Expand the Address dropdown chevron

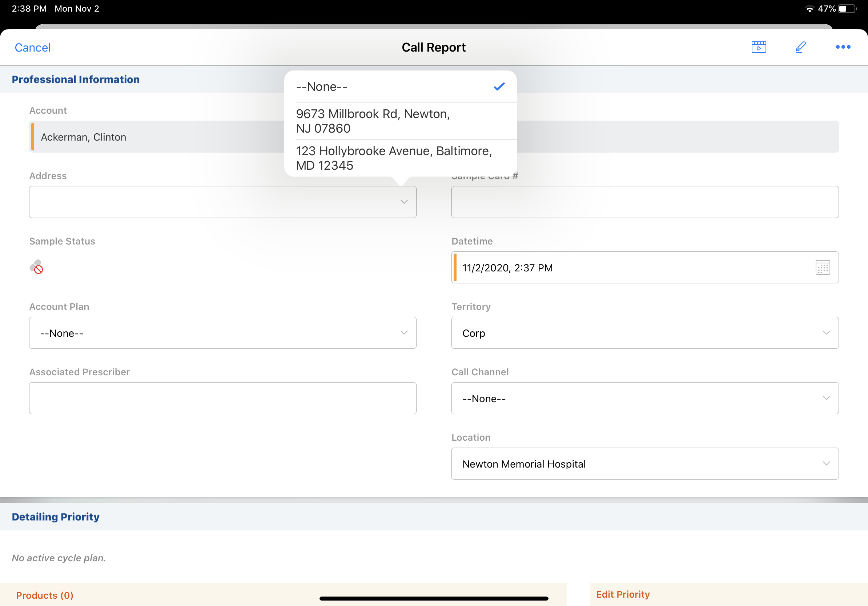coord(404,202)
